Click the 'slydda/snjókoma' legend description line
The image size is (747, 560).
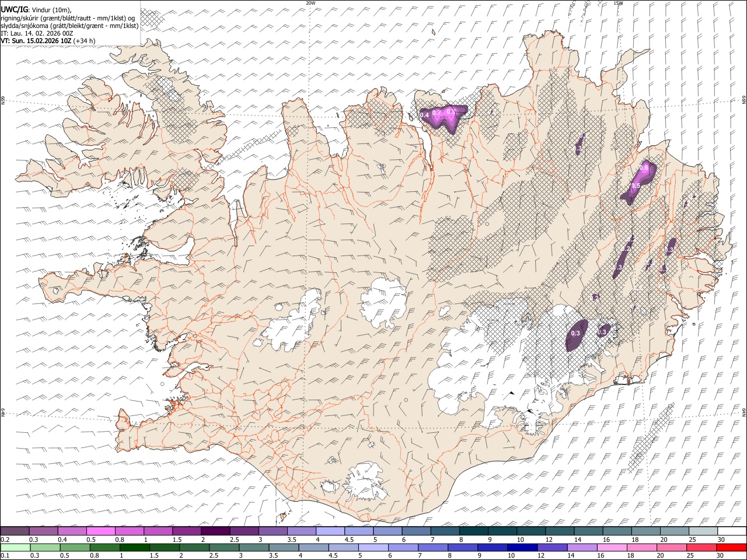(x=69, y=26)
